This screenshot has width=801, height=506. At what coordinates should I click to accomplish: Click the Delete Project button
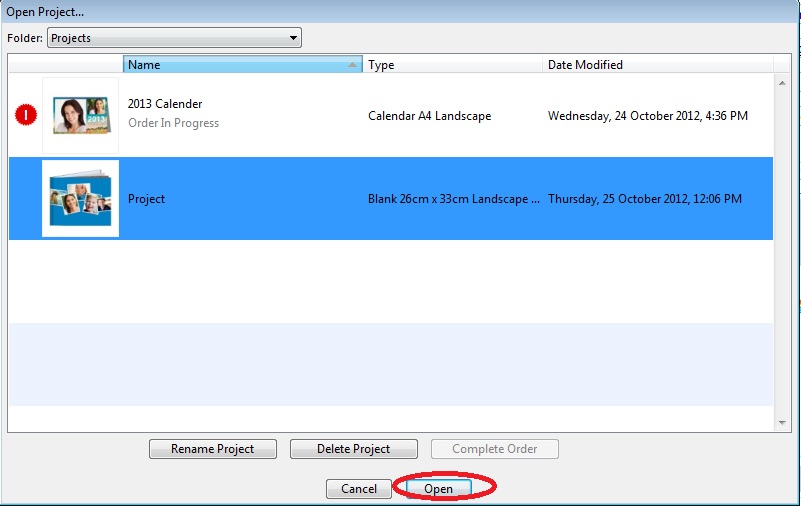(x=354, y=449)
